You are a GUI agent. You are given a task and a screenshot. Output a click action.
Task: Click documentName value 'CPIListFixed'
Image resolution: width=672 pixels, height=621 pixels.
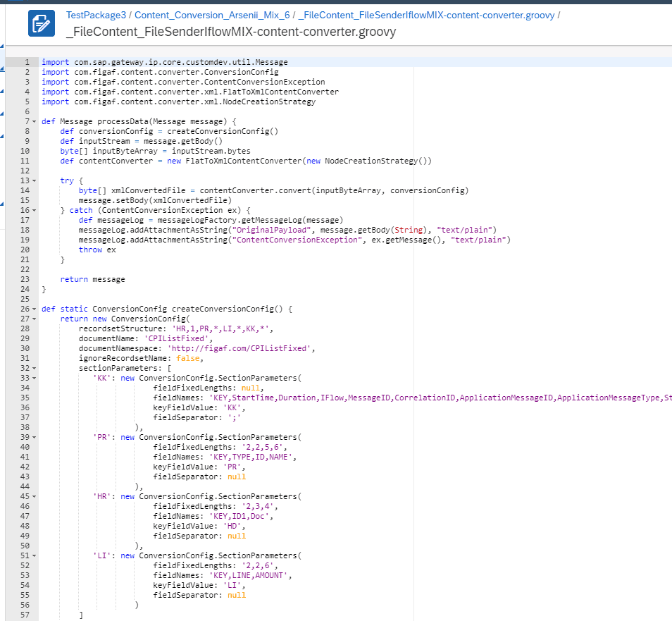(176, 338)
